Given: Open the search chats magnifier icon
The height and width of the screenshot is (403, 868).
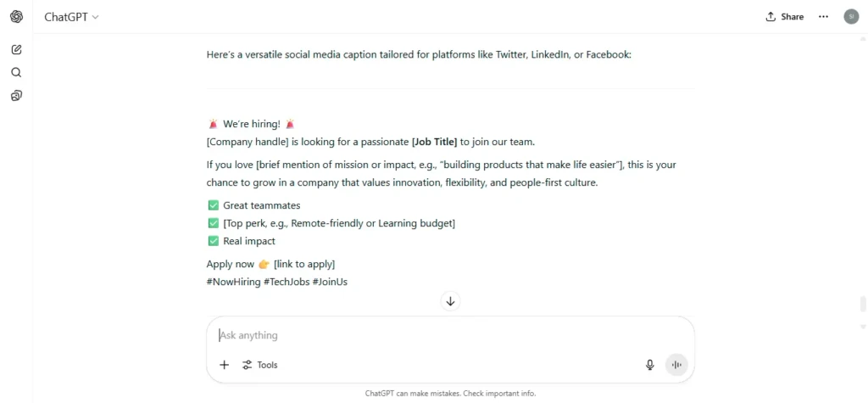Looking at the screenshot, I should point(17,73).
